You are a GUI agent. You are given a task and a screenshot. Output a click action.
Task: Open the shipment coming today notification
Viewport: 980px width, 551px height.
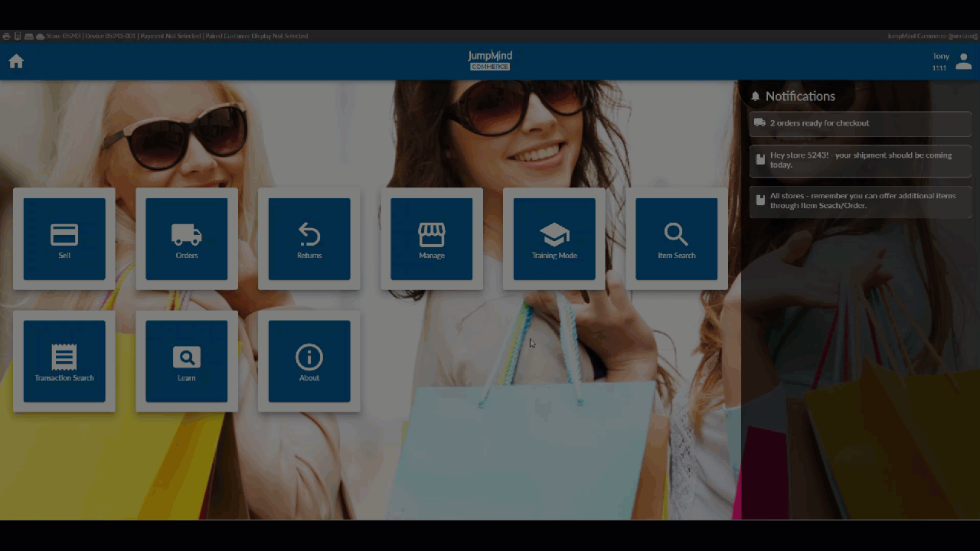point(860,160)
